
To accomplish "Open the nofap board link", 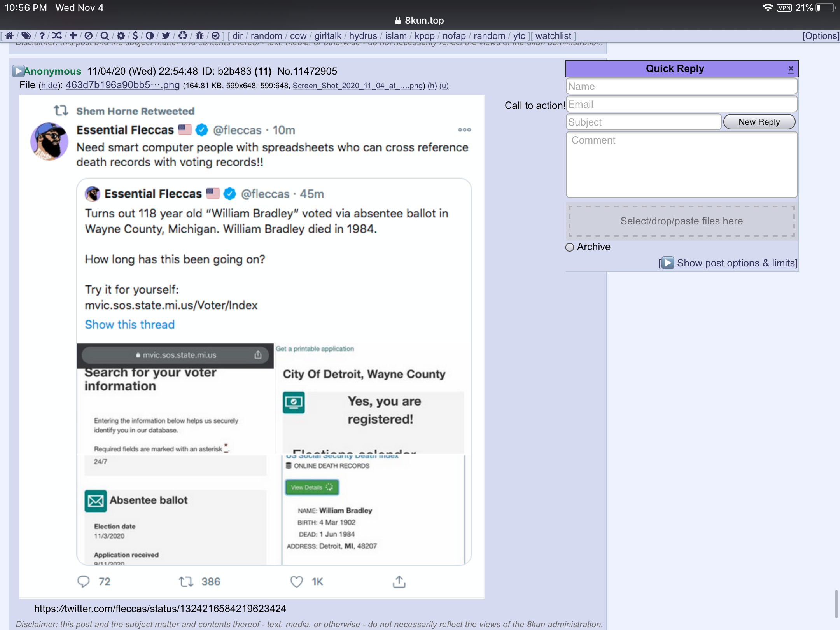I will 454,36.
